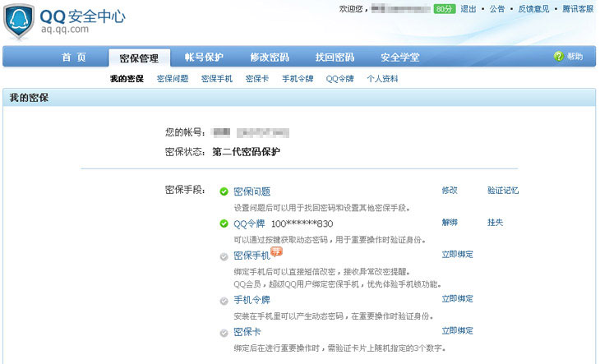Open the 密保问题 heading in the 密保手段 list

[x=252, y=191]
